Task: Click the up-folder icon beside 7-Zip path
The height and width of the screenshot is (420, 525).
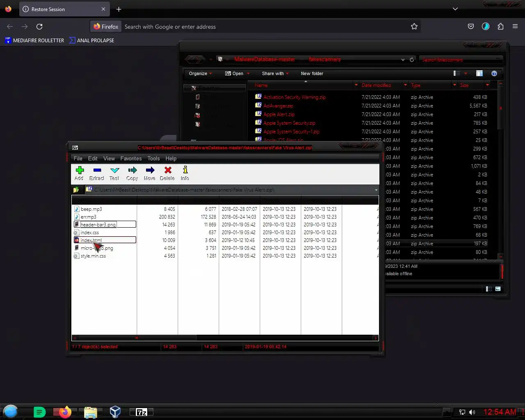Action: click(x=76, y=190)
